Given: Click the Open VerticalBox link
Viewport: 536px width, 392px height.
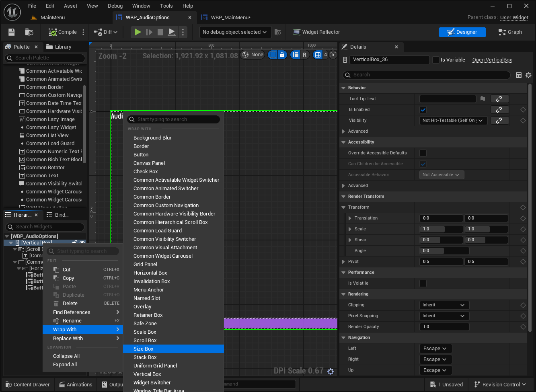Looking at the screenshot, I should [492, 60].
